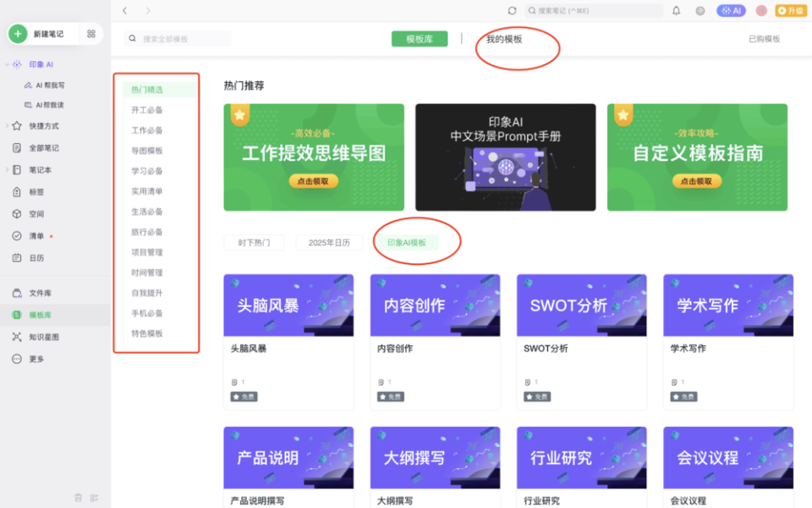Select the 项目管理 category
Image resolution: width=812 pixels, height=508 pixels.
pyautogui.click(x=147, y=252)
